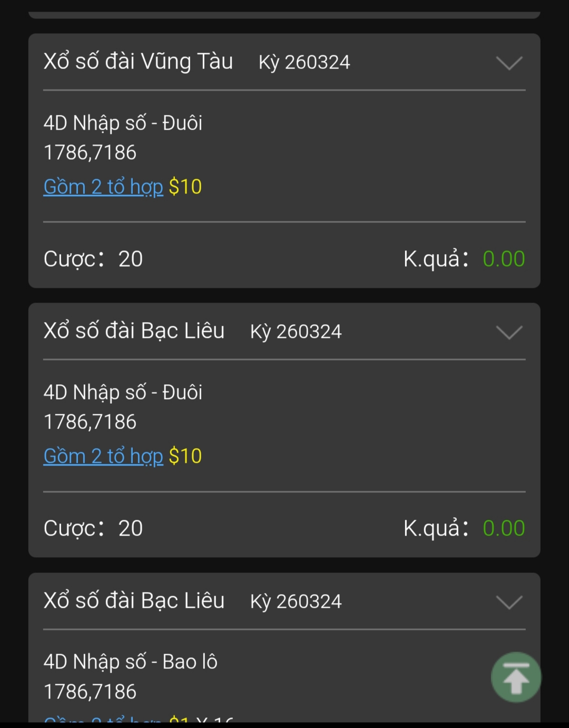Tap the K.quả 0.00 result in Bạc Liêu card

[464, 528]
